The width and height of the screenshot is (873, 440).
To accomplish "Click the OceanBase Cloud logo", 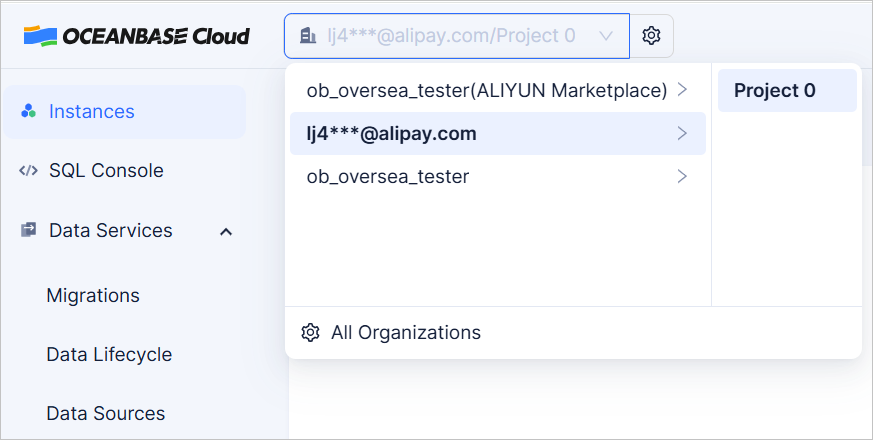I will pos(137,36).
